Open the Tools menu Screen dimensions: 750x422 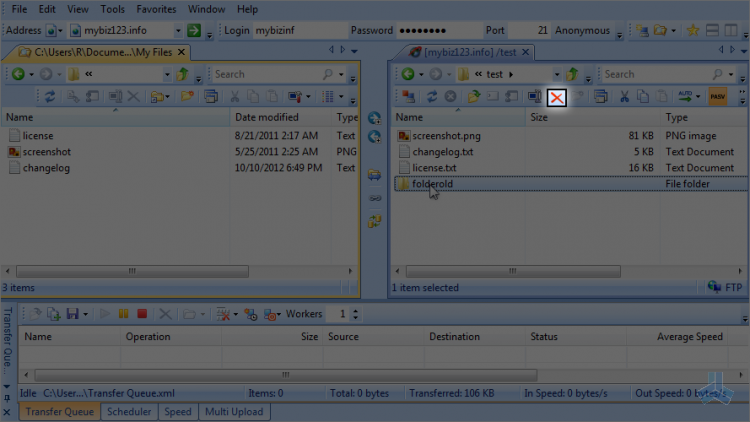coord(112,9)
